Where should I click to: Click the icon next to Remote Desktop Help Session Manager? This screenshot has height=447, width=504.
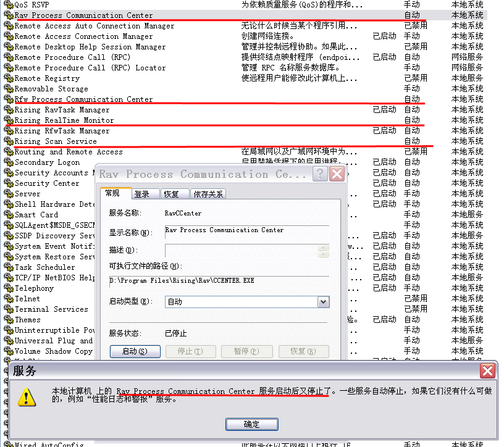tap(9, 47)
